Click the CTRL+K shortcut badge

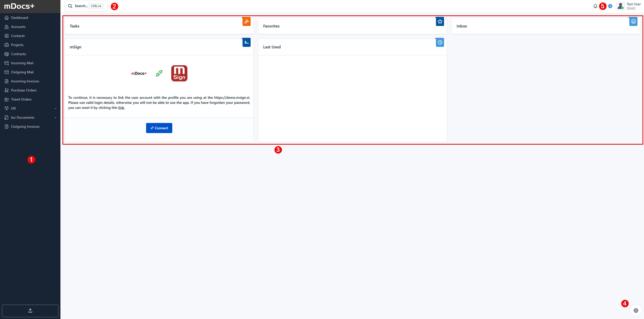(x=96, y=6)
